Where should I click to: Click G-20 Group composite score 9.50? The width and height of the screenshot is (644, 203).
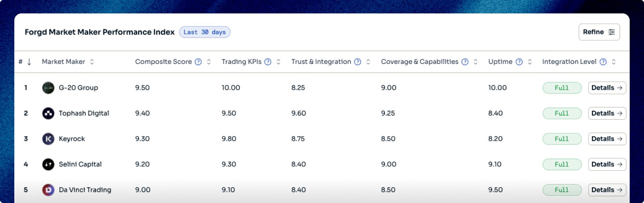point(142,88)
